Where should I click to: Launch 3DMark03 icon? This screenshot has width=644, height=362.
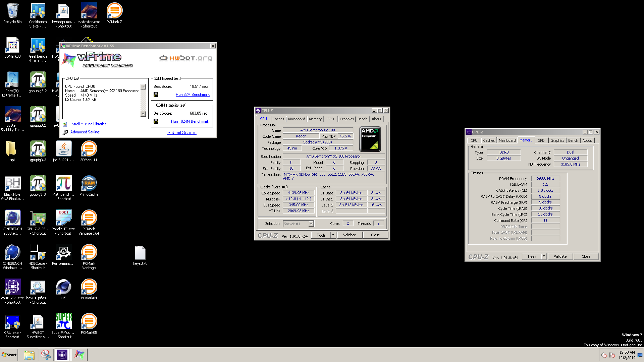pyautogui.click(x=12, y=48)
